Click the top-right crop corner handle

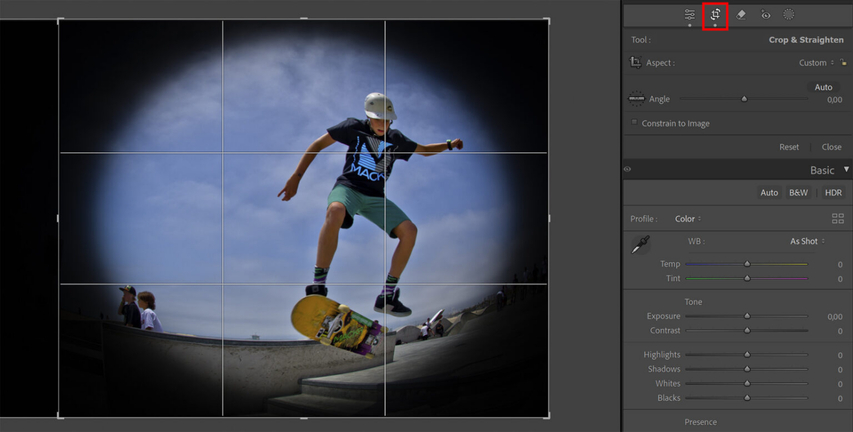(x=546, y=21)
